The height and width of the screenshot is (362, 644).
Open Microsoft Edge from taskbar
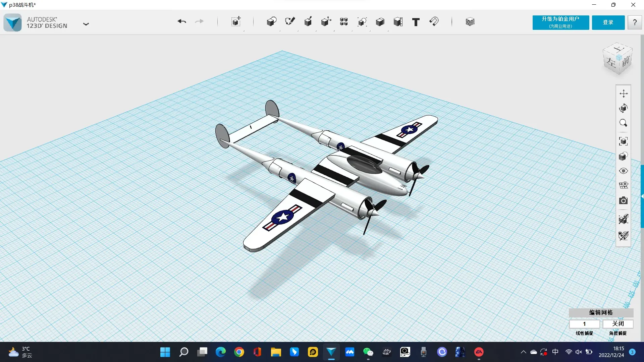point(220,352)
